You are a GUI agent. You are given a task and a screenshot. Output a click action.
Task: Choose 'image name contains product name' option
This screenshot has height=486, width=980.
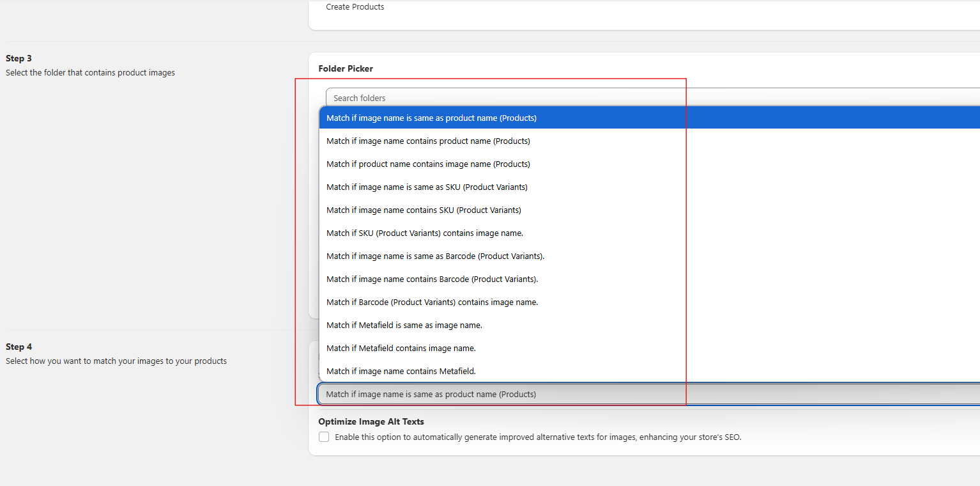tap(428, 141)
